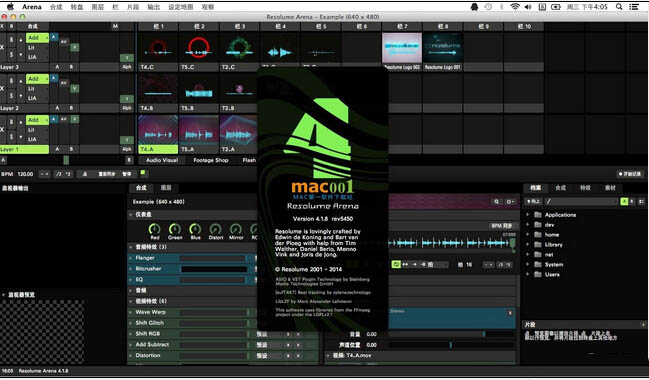The height and width of the screenshot is (380, 649).
Task: Toggle the green loop playback icon
Action: (396, 264)
